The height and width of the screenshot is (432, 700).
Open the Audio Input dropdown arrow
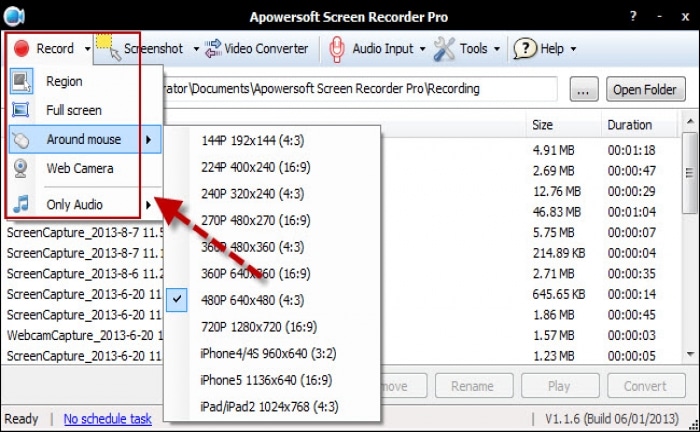point(422,49)
